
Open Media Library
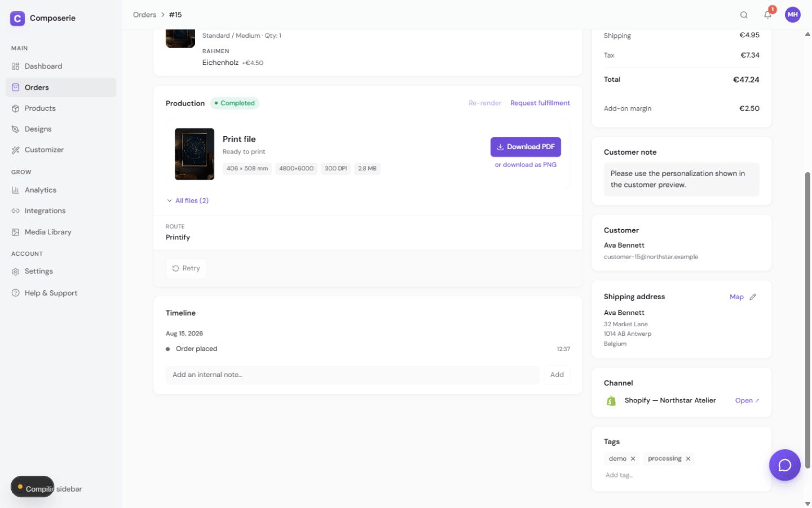[61, 232]
